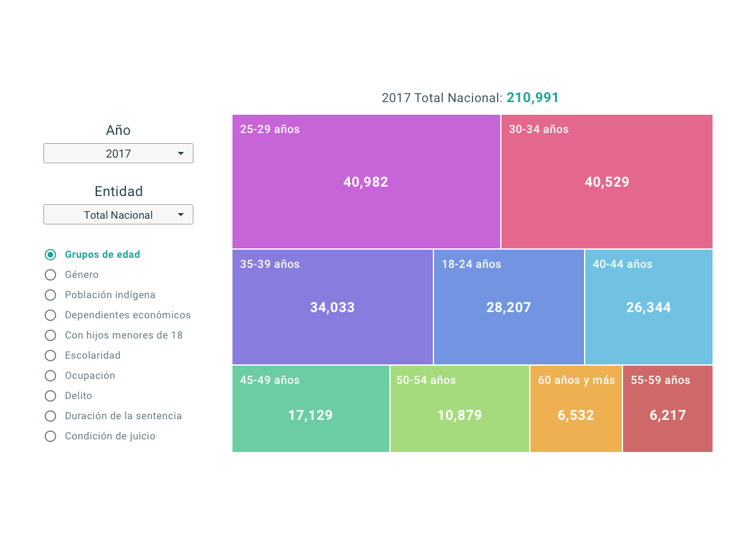Image resolution: width=756 pixels, height=539 pixels.
Task: Choose Duración de la sentencia option
Action: (50, 416)
